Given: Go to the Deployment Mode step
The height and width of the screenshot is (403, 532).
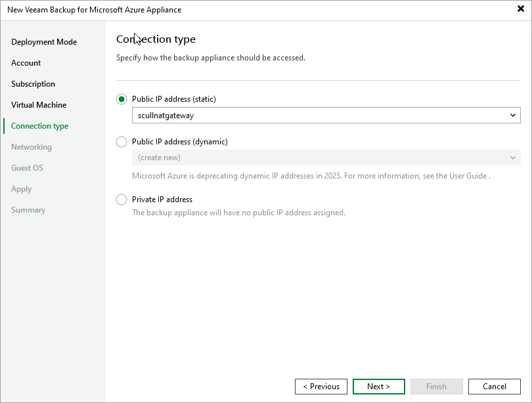Looking at the screenshot, I should pos(44,42).
